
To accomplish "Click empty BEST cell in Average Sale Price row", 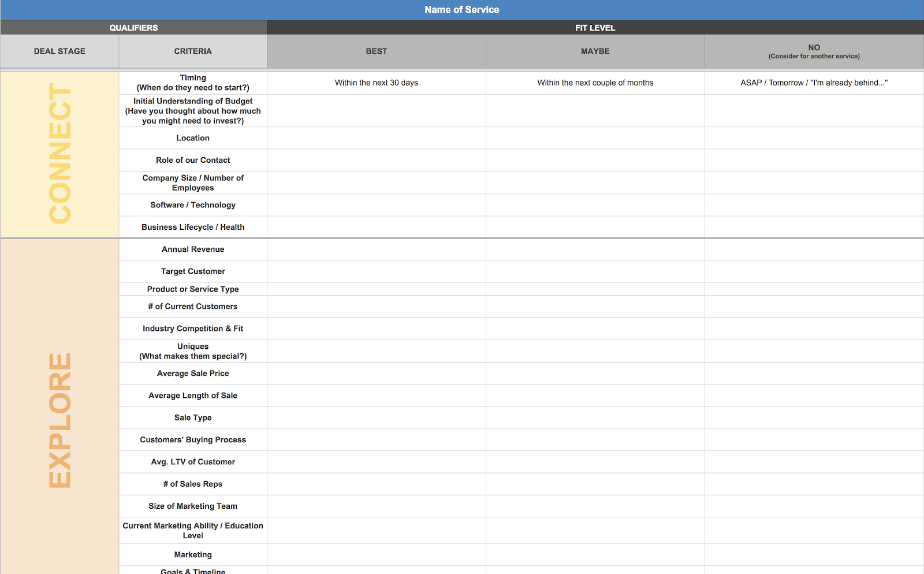I will click(x=377, y=374).
